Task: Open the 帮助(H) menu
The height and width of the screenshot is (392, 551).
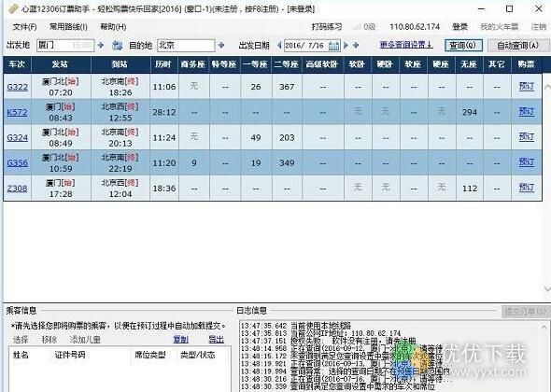Action: tap(113, 27)
